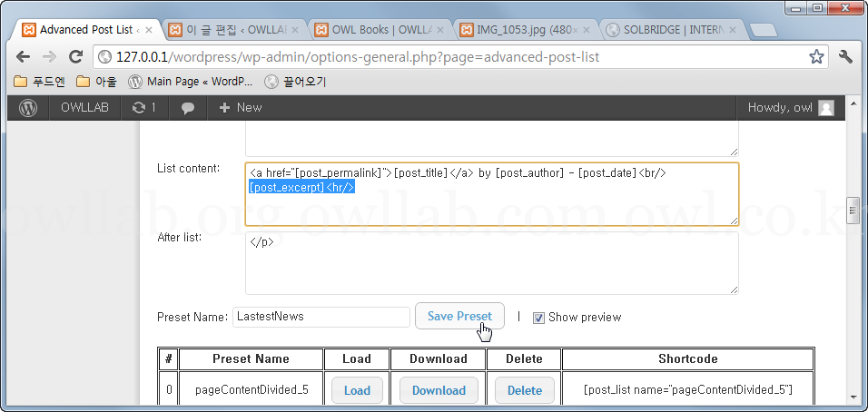Click the vertical page scrollbar thumb
868x412 pixels.
pos(853,210)
